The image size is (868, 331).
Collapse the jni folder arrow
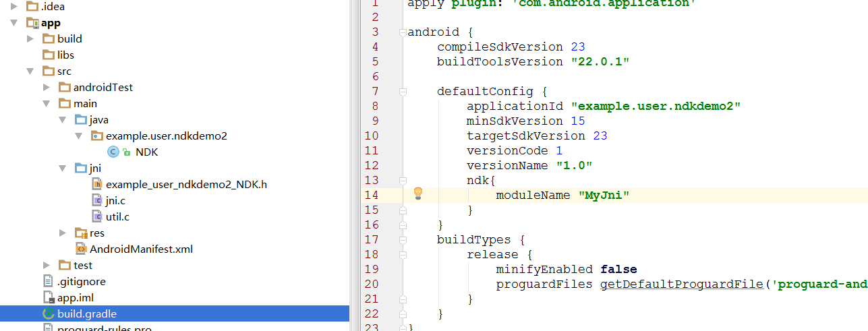[x=63, y=169]
